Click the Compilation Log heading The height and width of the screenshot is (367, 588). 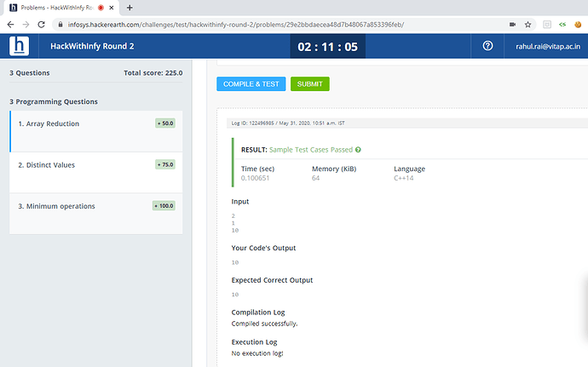(x=258, y=313)
